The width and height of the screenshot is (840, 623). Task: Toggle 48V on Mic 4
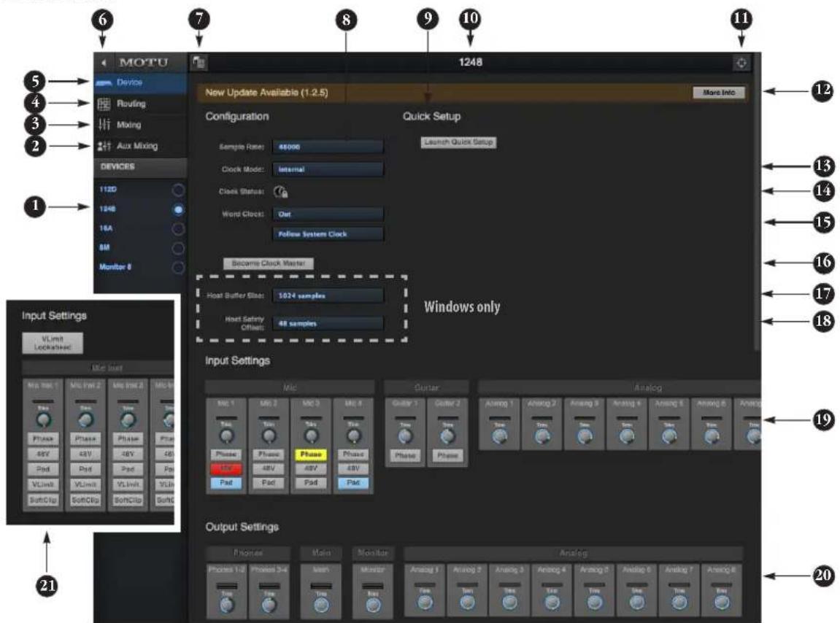coord(353,469)
